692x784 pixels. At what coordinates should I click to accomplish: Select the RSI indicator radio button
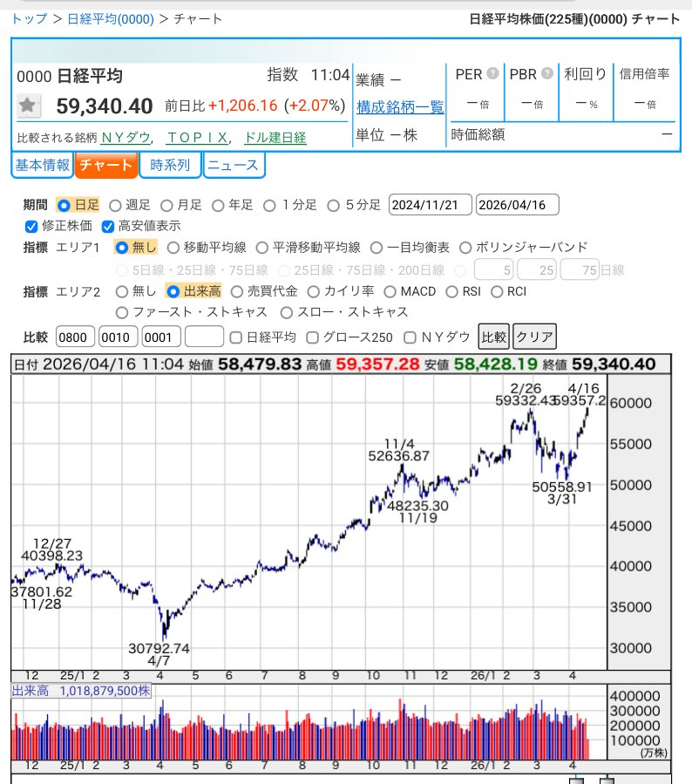pos(451,291)
